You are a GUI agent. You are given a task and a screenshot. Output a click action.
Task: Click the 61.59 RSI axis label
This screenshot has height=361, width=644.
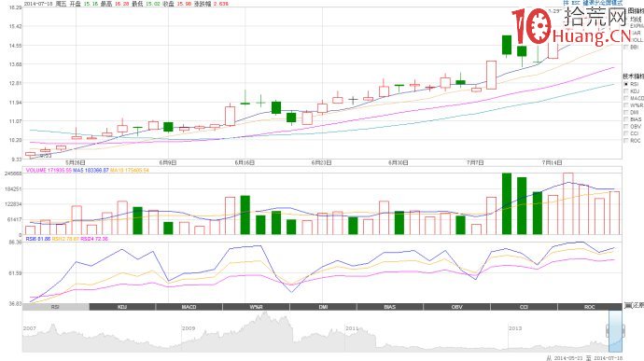click(15, 272)
